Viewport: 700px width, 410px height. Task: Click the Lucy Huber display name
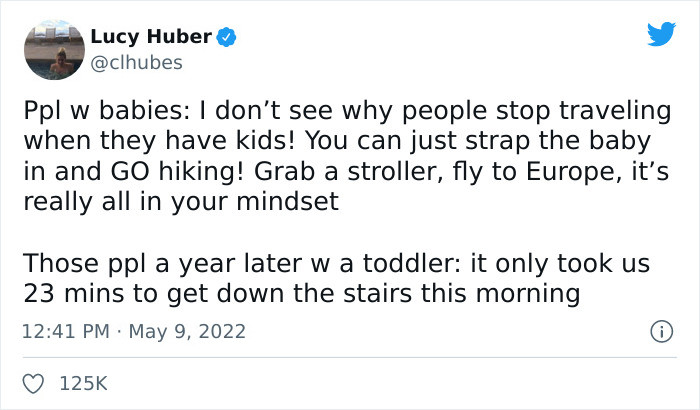[x=150, y=37]
